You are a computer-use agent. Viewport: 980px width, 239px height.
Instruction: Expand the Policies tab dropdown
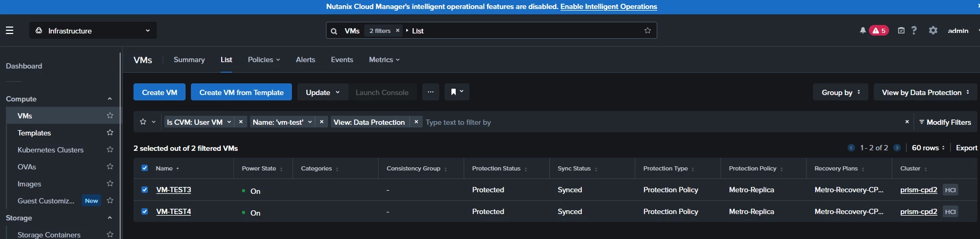click(264, 59)
